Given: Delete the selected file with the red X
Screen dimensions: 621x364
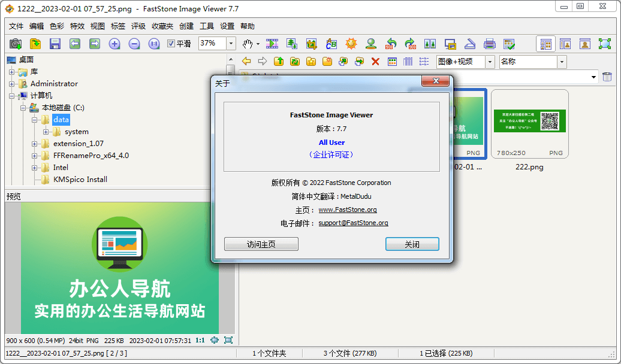Looking at the screenshot, I should click(375, 61).
